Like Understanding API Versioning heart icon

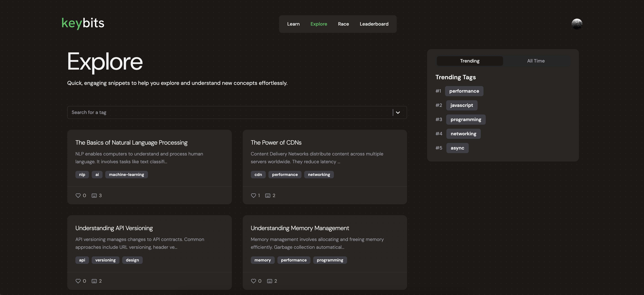[78, 281]
